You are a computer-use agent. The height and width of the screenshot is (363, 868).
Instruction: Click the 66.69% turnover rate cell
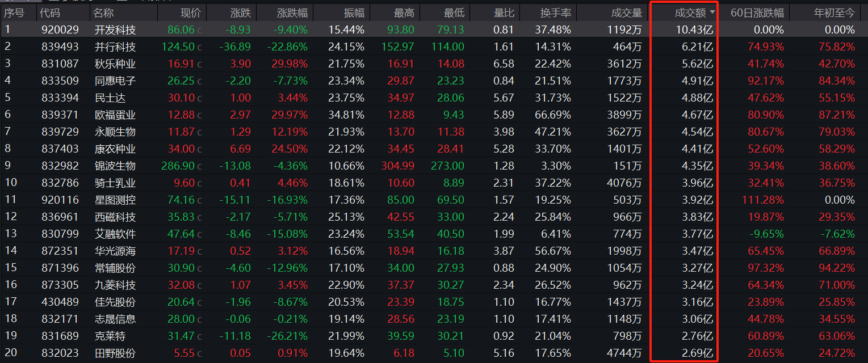(553, 115)
